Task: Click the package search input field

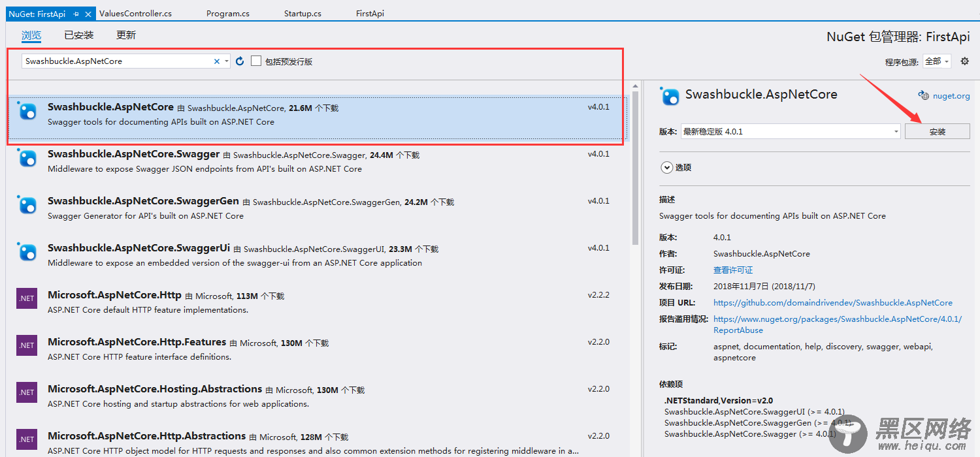Action: [x=118, y=61]
